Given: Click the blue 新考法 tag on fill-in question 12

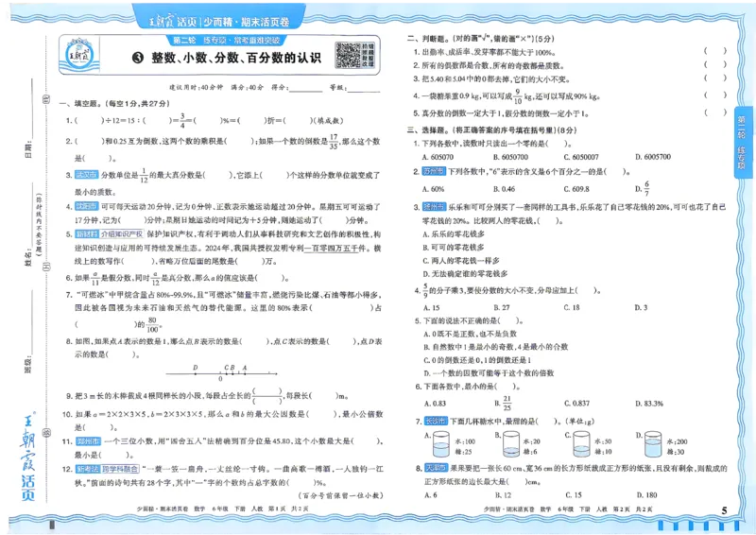Looking at the screenshot, I should (87, 469).
